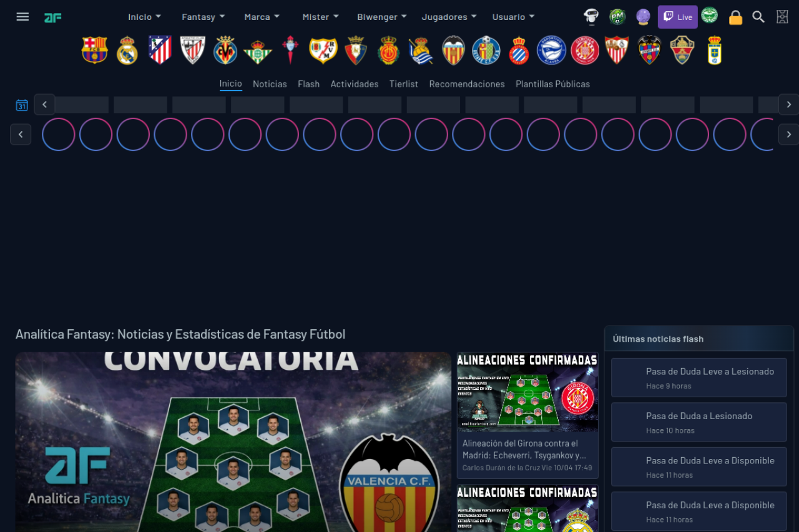Select the FC Barcelona crest
The width and height of the screenshot is (799, 532).
(95, 50)
